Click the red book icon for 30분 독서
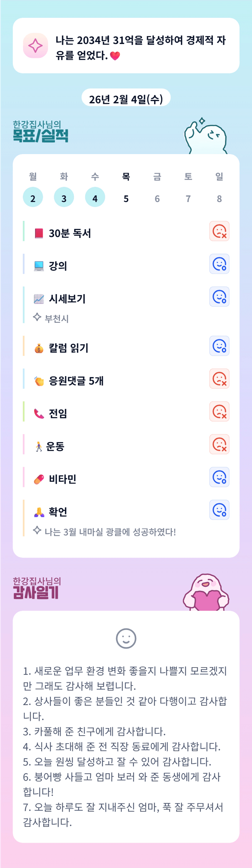 pos(39,233)
